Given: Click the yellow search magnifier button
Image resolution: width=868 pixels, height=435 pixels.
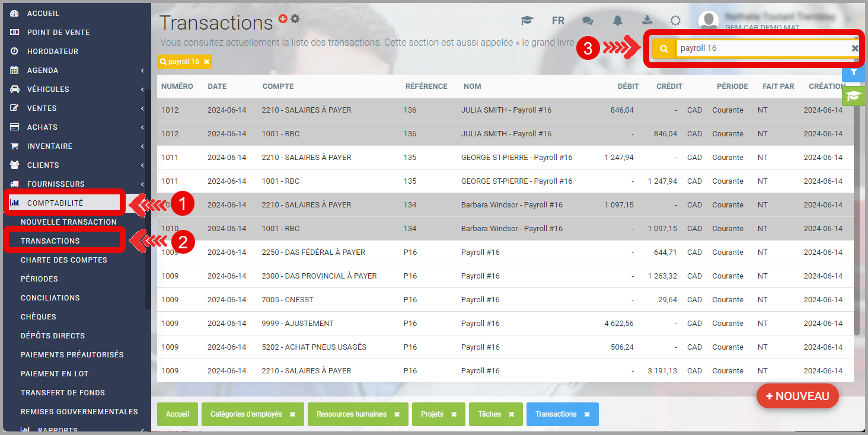Looking at the screenshot, I should (664, 49).
